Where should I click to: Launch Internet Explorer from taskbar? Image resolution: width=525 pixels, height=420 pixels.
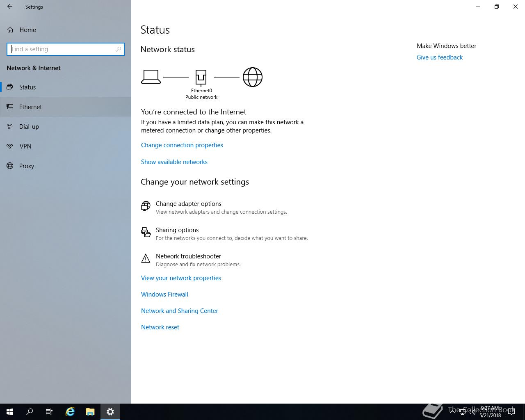(x=70, y=412)
